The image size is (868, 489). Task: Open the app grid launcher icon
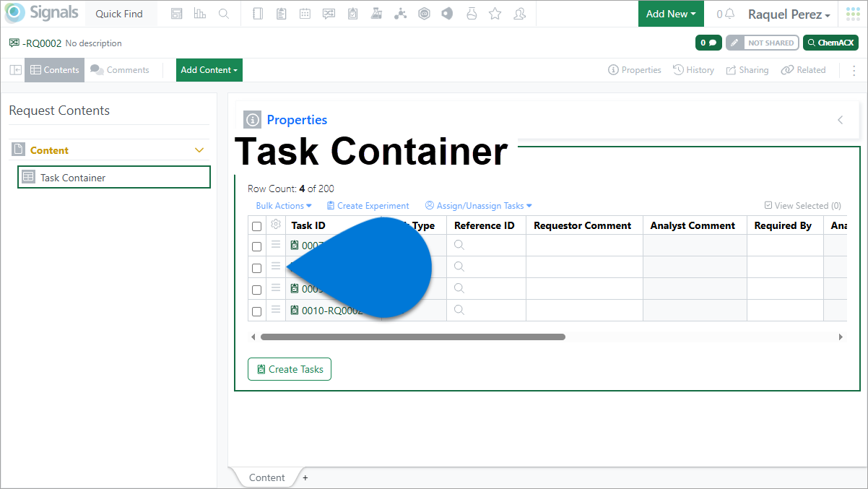click(853, 14)
